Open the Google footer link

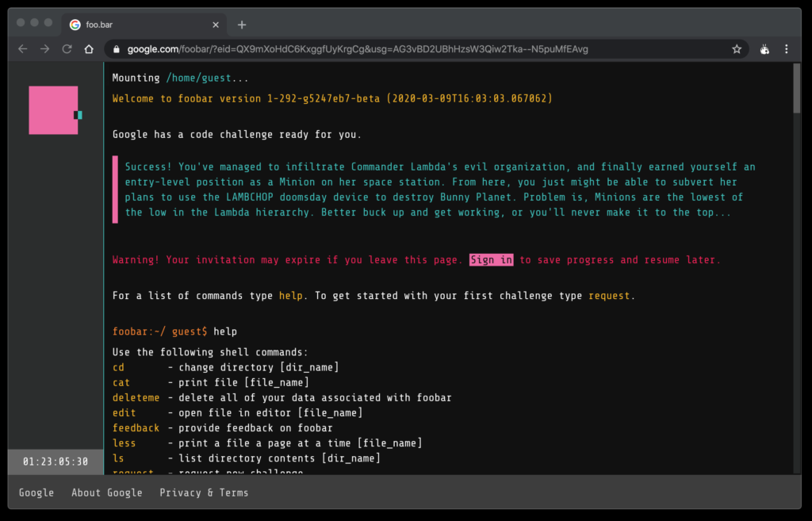point(36,492)
